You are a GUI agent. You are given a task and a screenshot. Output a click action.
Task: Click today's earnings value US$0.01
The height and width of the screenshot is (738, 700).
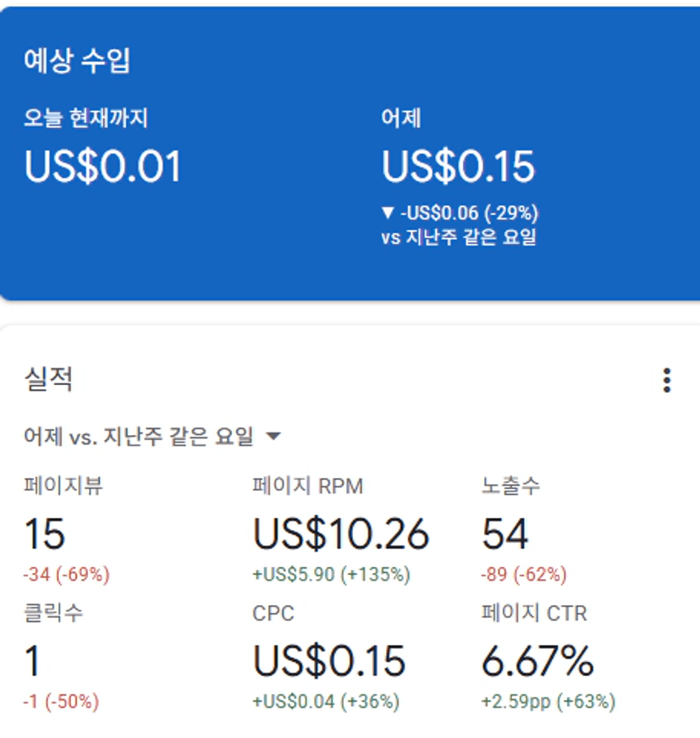point(102,166)
